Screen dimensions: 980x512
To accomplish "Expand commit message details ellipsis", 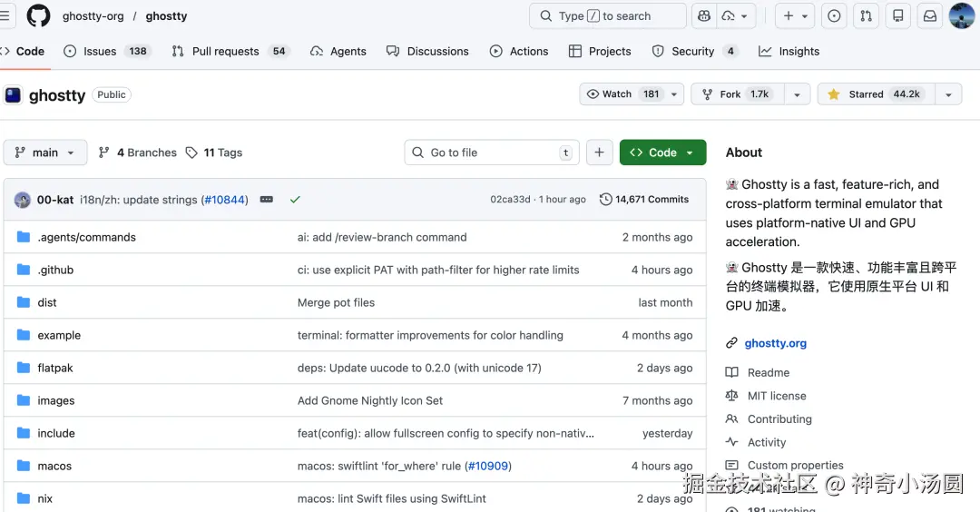I will pos(266,200).
